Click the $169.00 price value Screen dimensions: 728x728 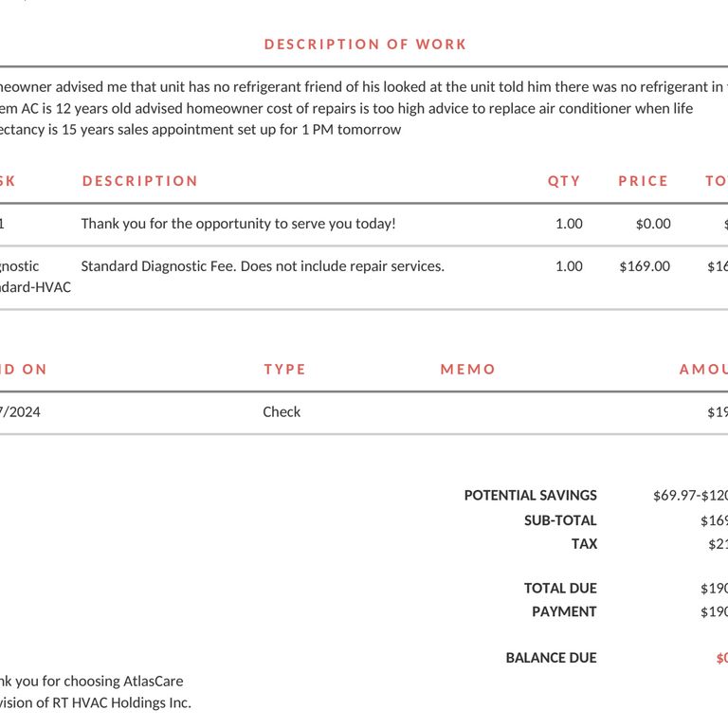pyautogui.click(x=645, y=266)
